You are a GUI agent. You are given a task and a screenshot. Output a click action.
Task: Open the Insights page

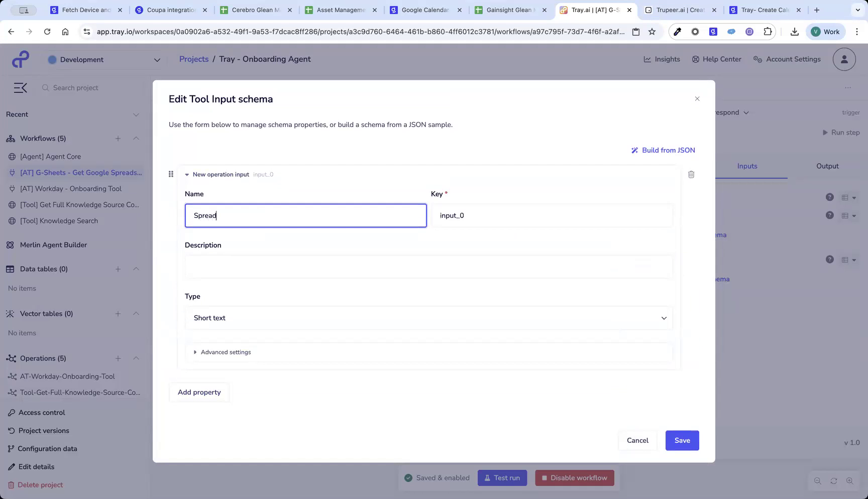coord(662,59)
